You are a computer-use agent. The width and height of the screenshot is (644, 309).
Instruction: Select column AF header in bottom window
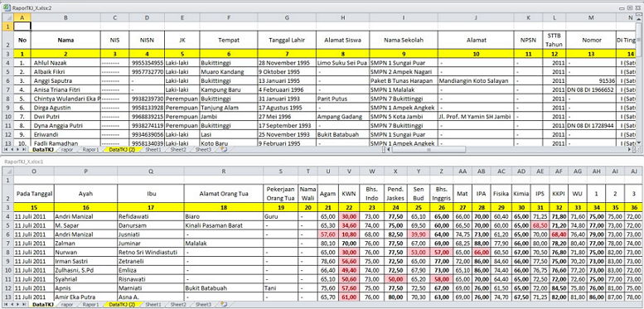coord(558,171)
